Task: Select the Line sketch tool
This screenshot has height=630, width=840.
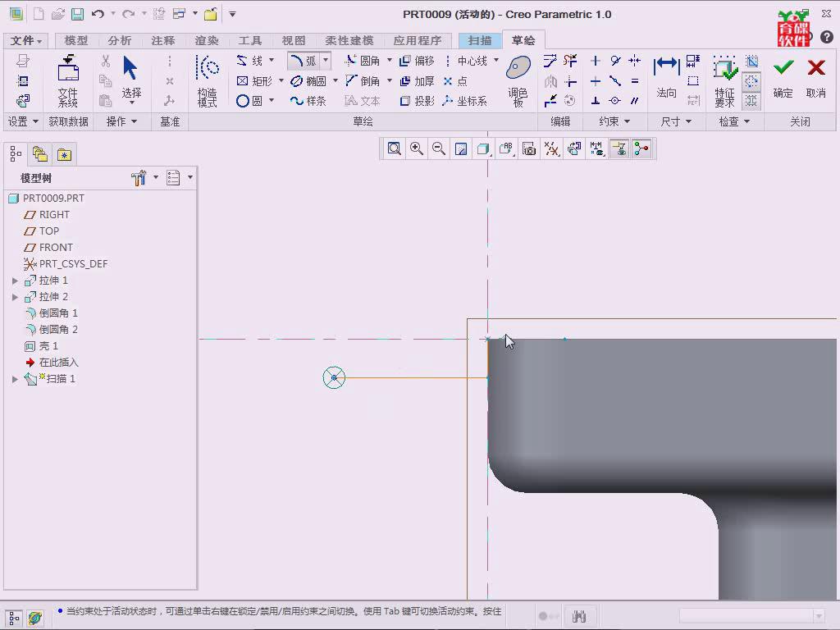Action: coord(249,61)
